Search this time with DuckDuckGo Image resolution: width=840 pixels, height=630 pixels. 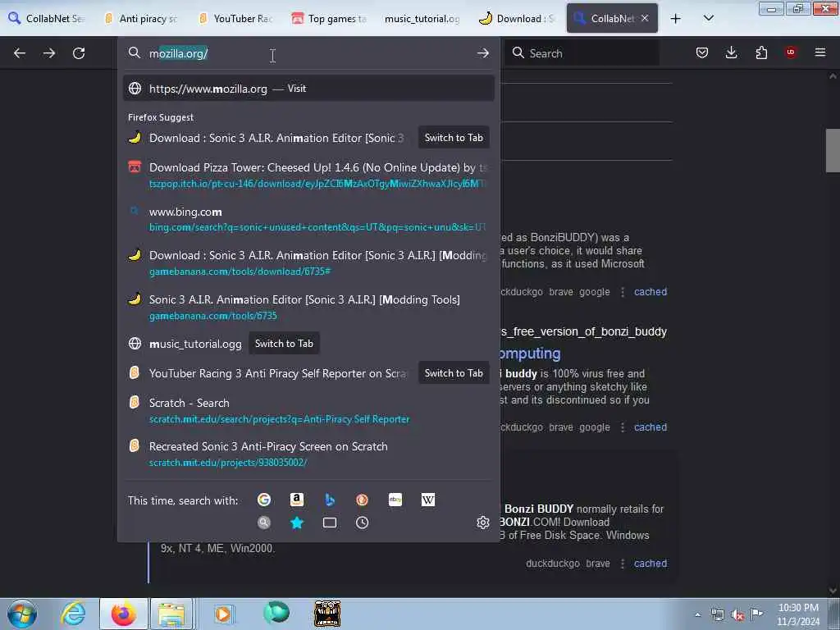click(362, 500)
